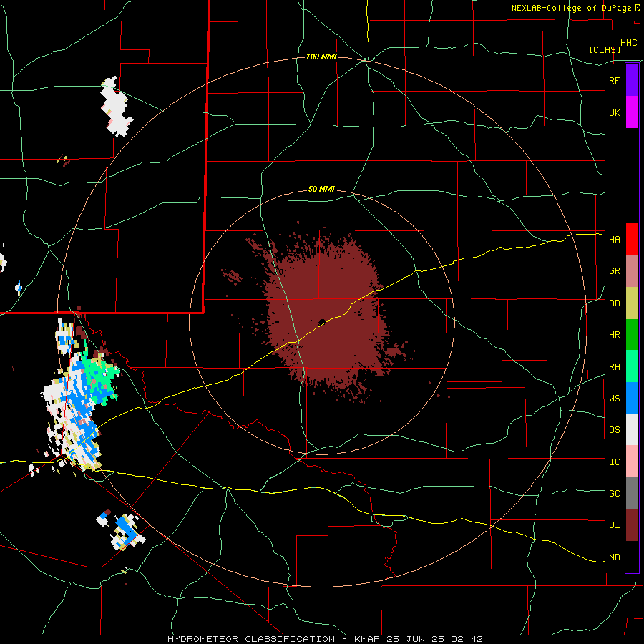644x644 pixels.
Task: Select the GC gray legend swatch
Action: [632, 493]
